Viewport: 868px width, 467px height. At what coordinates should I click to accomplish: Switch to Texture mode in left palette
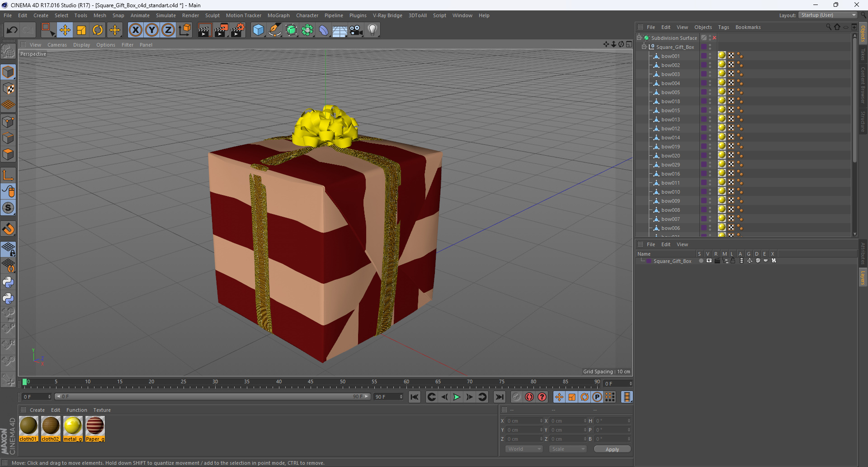click(8, 89)
